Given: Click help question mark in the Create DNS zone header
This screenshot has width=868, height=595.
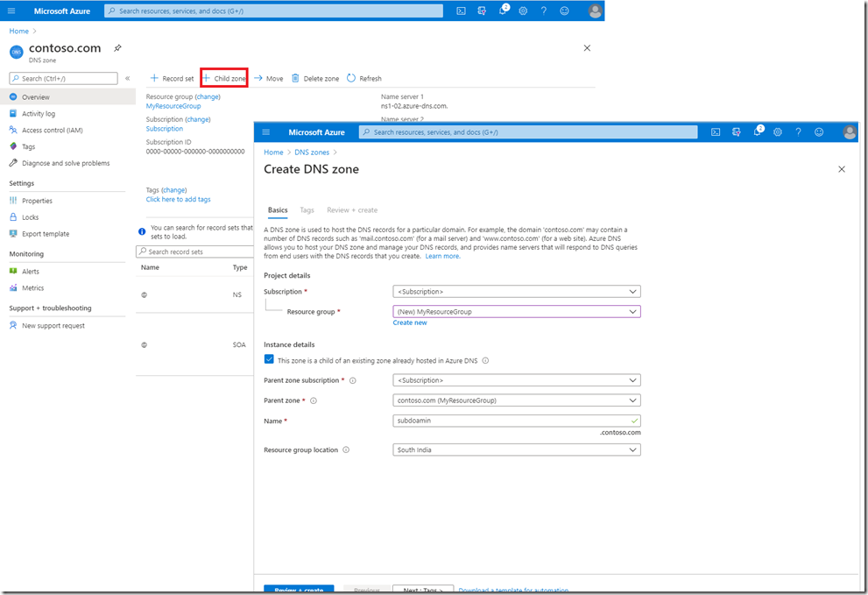Looking at the screenshot, I should 798,132.
